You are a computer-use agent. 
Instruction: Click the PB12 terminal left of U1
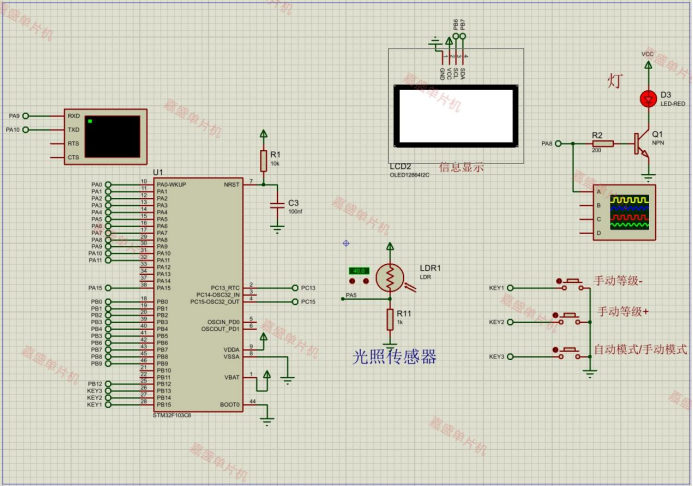click(x=108, y=384)
